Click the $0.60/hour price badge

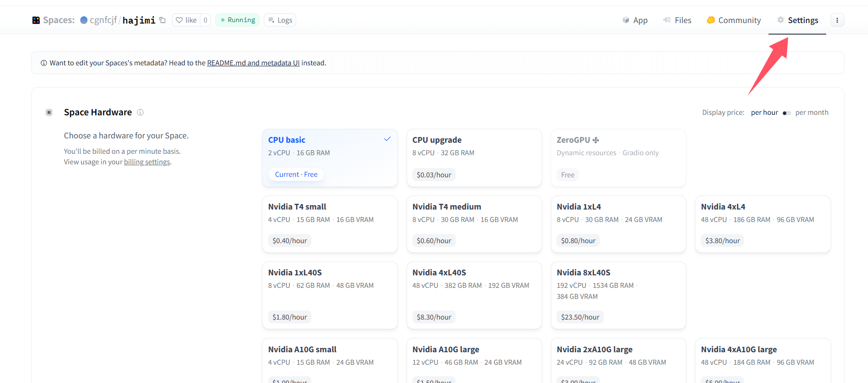[x=434, y=241]
